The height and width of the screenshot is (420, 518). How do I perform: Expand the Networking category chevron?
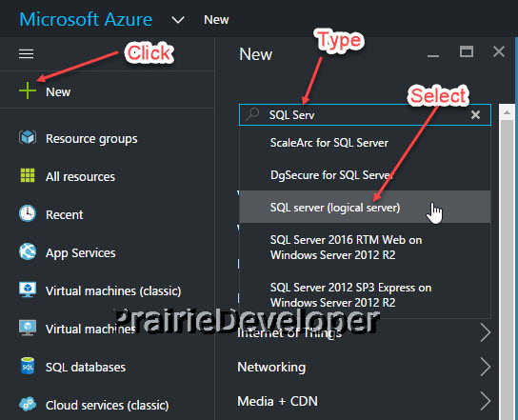486,367
